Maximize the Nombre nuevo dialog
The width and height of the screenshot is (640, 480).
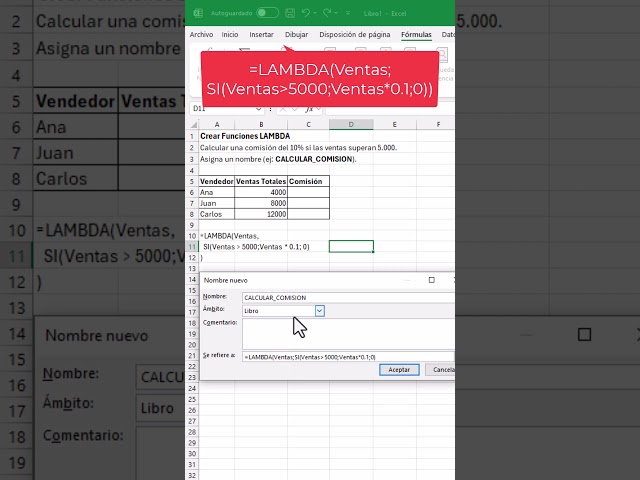coord(431,280)
